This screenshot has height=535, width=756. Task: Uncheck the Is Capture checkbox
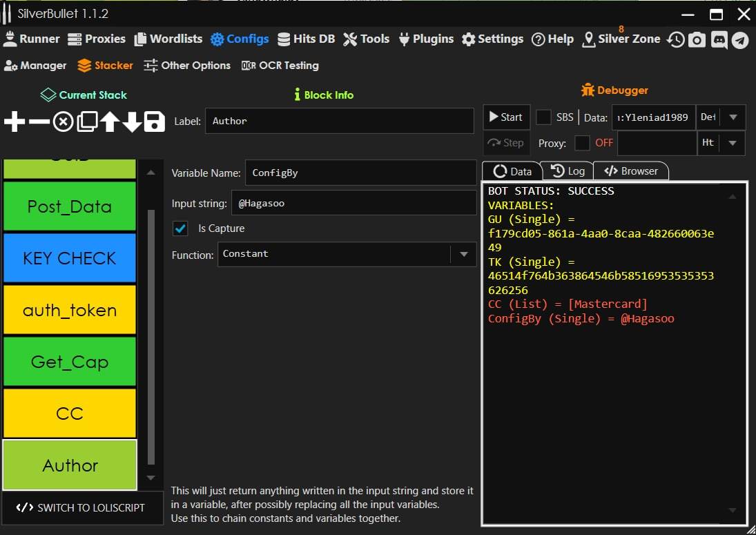coord(181,228)
